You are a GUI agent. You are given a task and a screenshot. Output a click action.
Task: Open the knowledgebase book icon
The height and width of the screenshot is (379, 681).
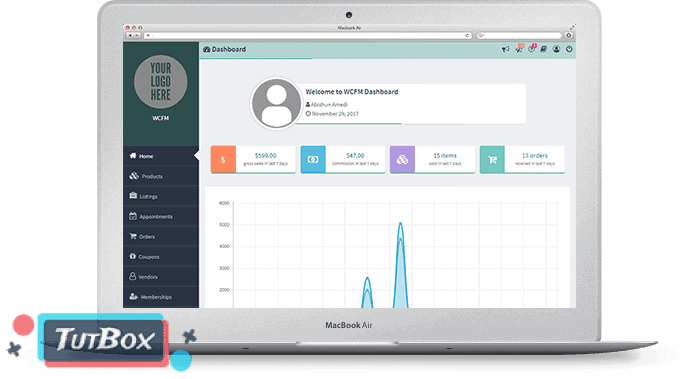543,49
